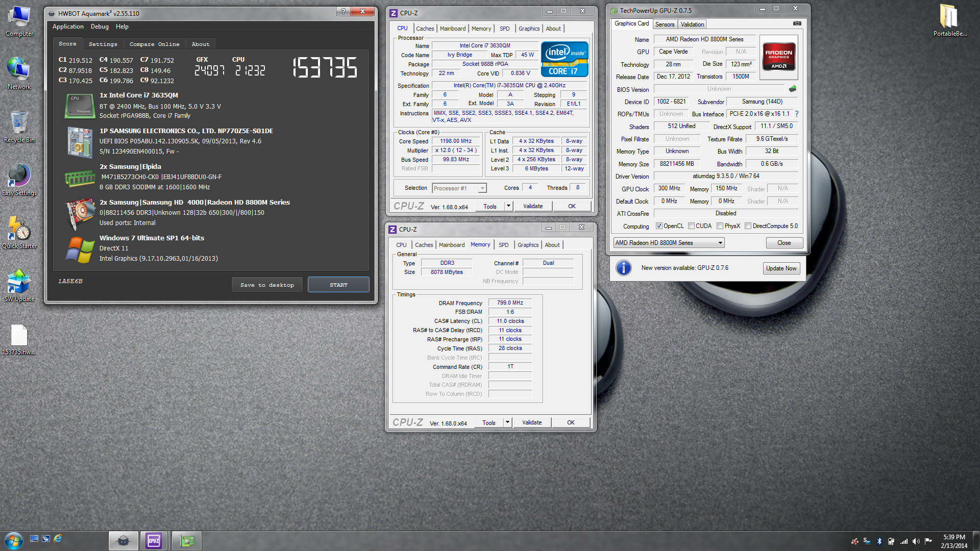Click the About tab in Aquamark

[x=200, y=44]
